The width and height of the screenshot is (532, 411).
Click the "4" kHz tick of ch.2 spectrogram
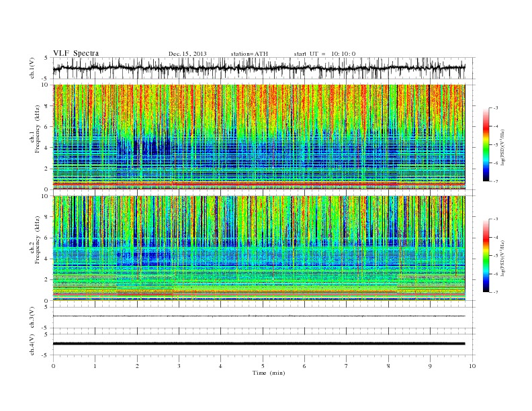coord(47,259)
